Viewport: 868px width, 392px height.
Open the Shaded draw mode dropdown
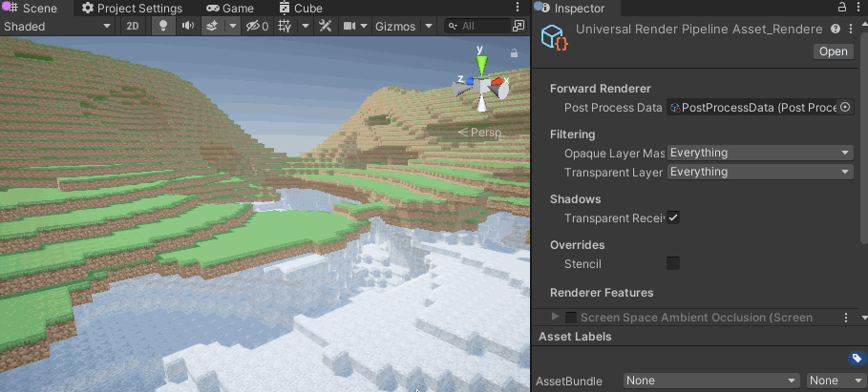point(56,26)
